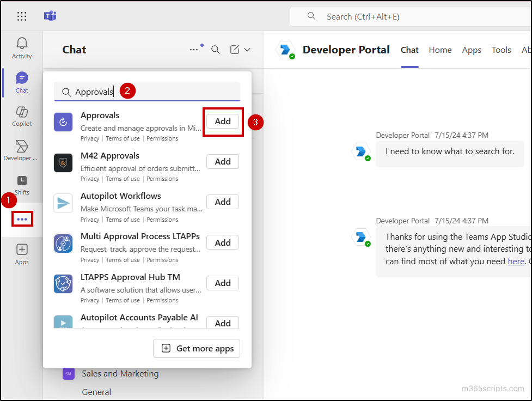
Task: Click the Microsoft Teams logo icon
Action: 50,16
